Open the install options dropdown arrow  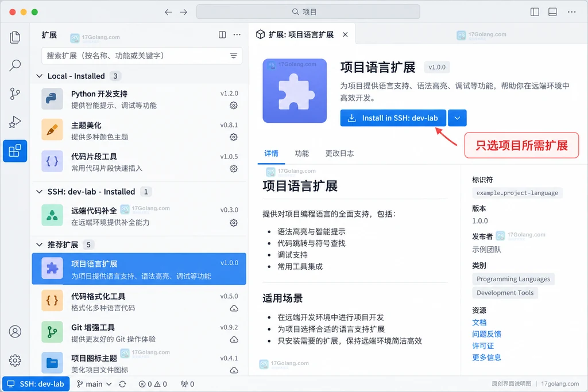click(457, 118)
